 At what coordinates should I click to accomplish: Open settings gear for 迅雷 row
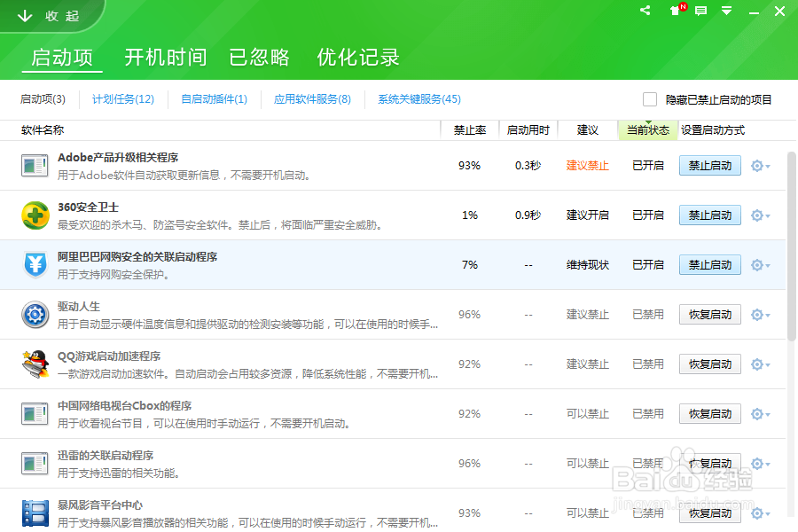761,464
